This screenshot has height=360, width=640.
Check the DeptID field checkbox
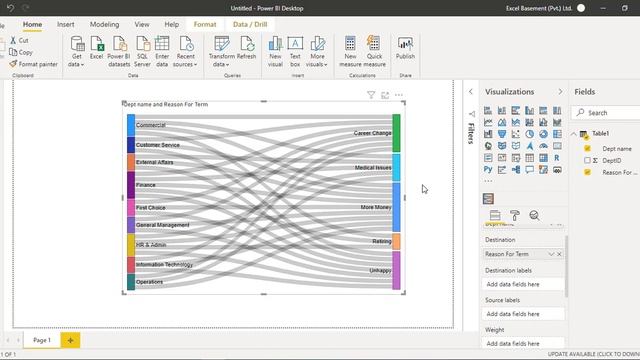tap(587, 160)
